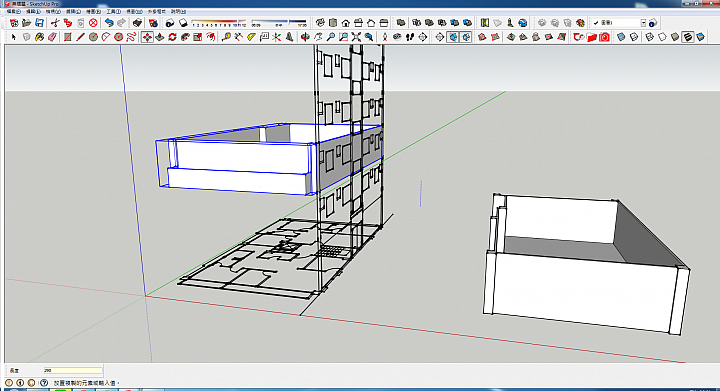Screen dimensions: 720x391
Task: Select the Protractor tool
Action: (x=251, y=37)
